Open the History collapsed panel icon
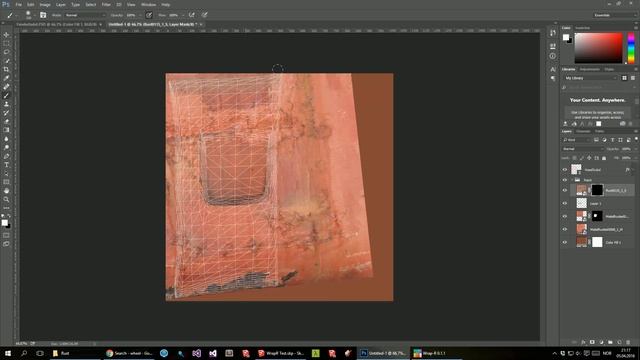The image size is (640, 360). (x=553, y=33)
